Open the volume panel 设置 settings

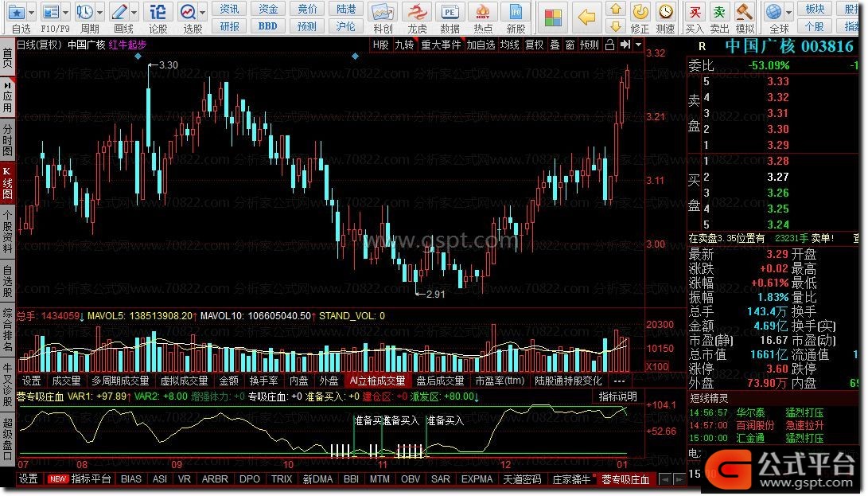31,381
